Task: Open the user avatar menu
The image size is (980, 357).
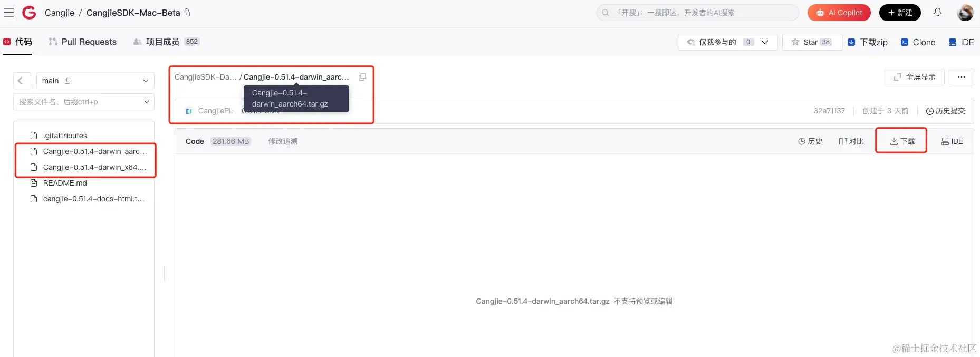Action: (965, 13)
